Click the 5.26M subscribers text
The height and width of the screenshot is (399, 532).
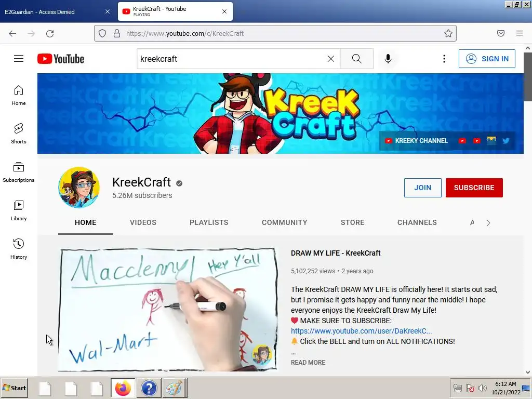tap(142, 195)
